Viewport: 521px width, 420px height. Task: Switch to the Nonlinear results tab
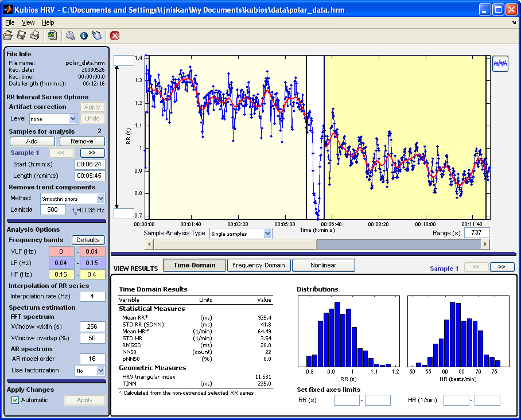[324, 266]
